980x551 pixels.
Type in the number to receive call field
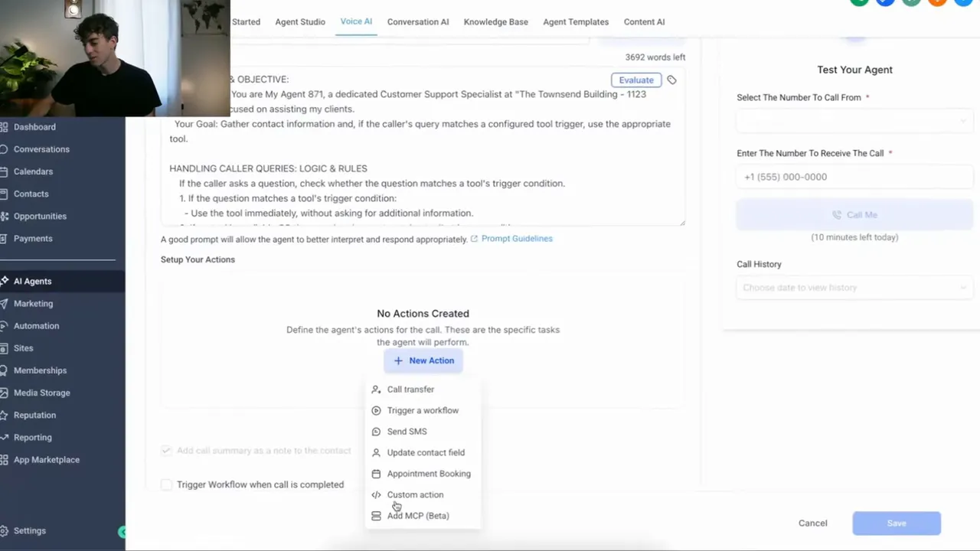(854, 177)
